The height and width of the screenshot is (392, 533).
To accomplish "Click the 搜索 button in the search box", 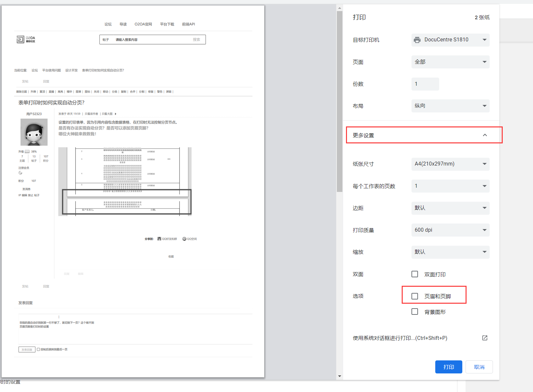I will pos(196,39).
